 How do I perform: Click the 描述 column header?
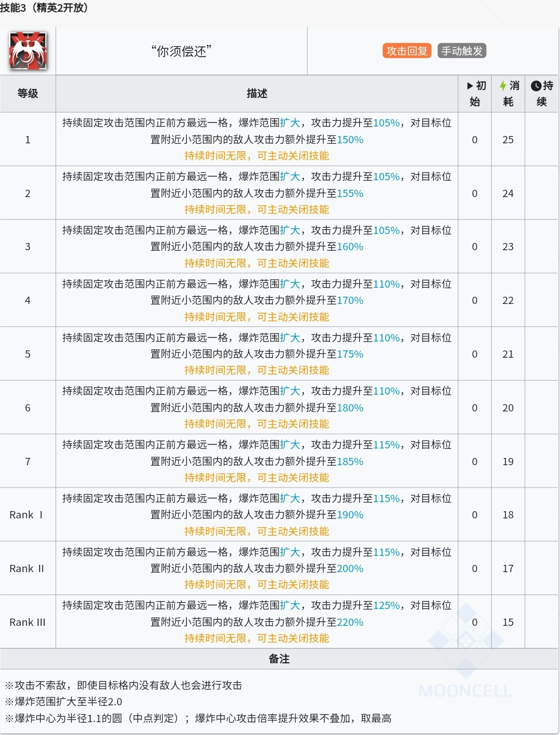pos(257,93)
